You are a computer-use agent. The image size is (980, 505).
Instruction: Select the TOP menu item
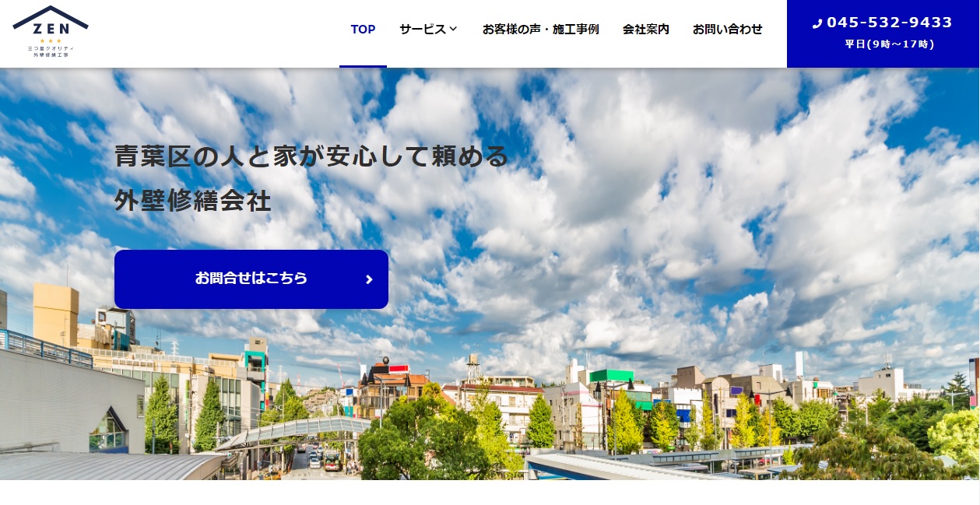(363, 30)
